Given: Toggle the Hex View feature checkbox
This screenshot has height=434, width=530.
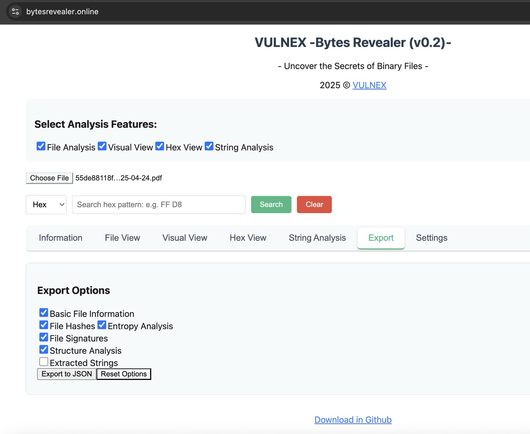Looking at the screenshot, I should click(x=160, y=146).
